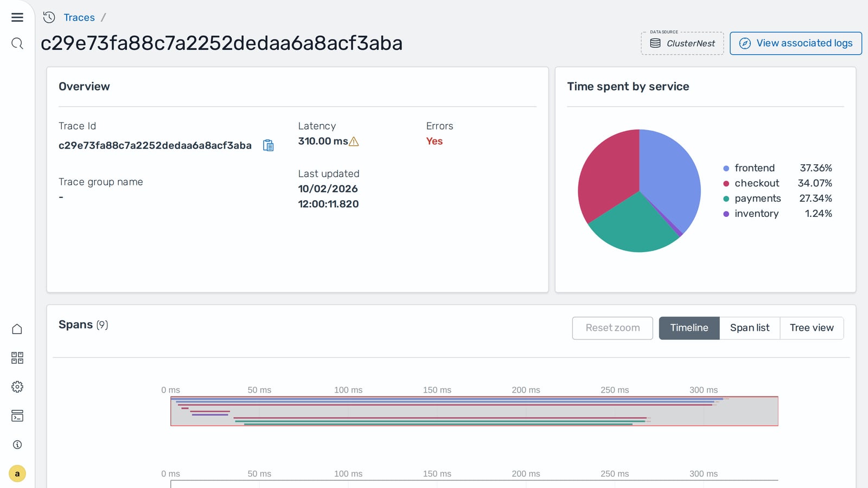868x488 pixels.
Task: Open the ClusterNest data source selector
Action: (x=682, y=43)
